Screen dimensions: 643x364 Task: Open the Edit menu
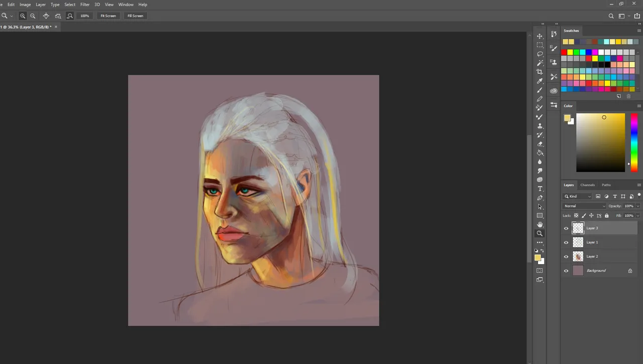[x=11, y=5]
